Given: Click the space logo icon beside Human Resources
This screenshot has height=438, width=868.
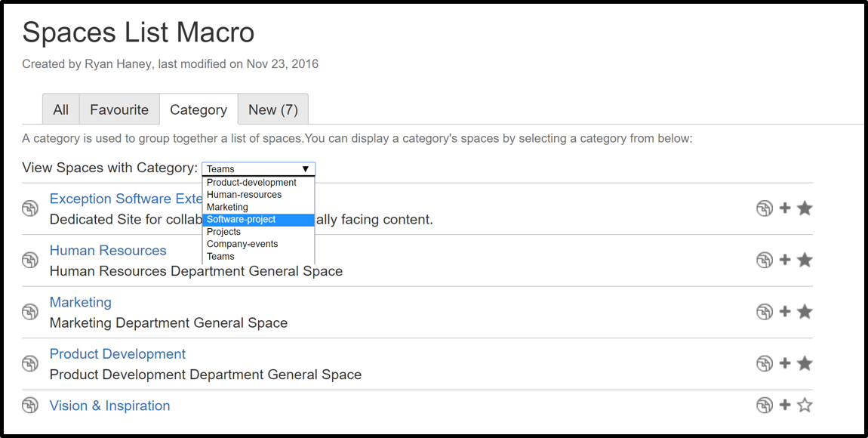Looking at the screenshot, I should [x=30, y=260].
